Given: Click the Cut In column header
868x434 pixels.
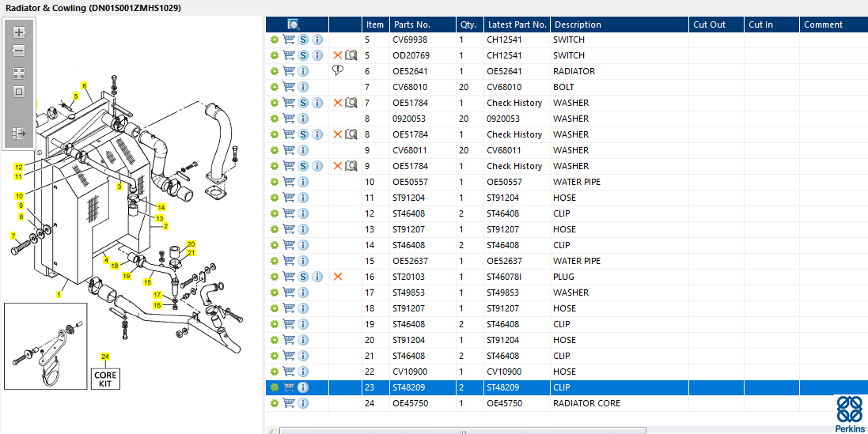Looking at the screenshot, I should coord(771,25).
